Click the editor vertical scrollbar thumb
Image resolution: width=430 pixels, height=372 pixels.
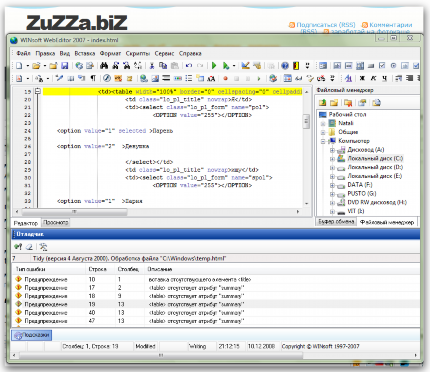click(306, 121)
